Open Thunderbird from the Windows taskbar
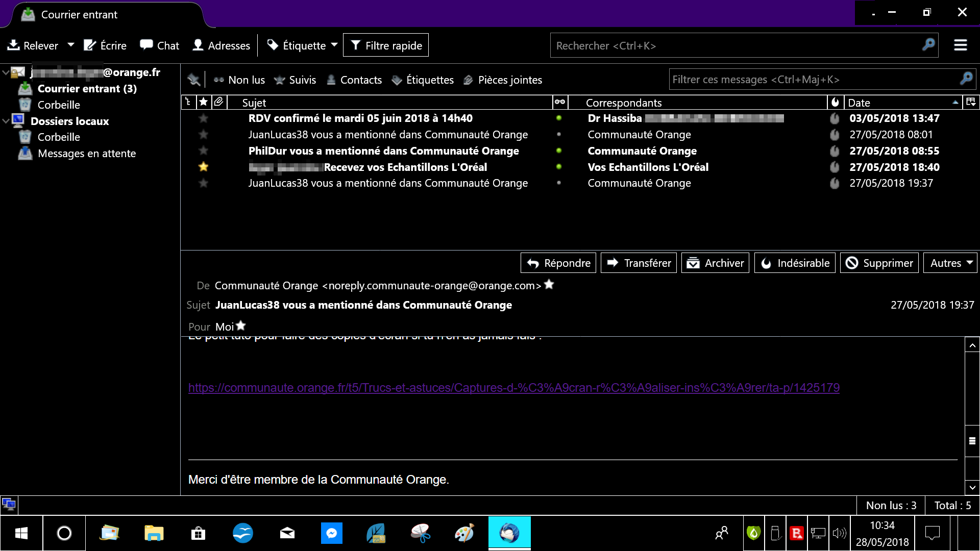The image size is (980, 551). (x=509, y=533)
